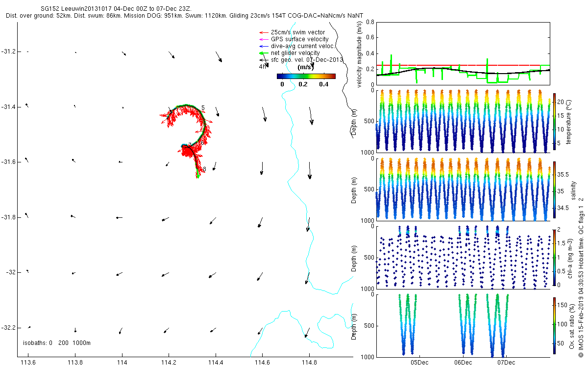Click waypoint label 5 on the glider track

[202, 107]
